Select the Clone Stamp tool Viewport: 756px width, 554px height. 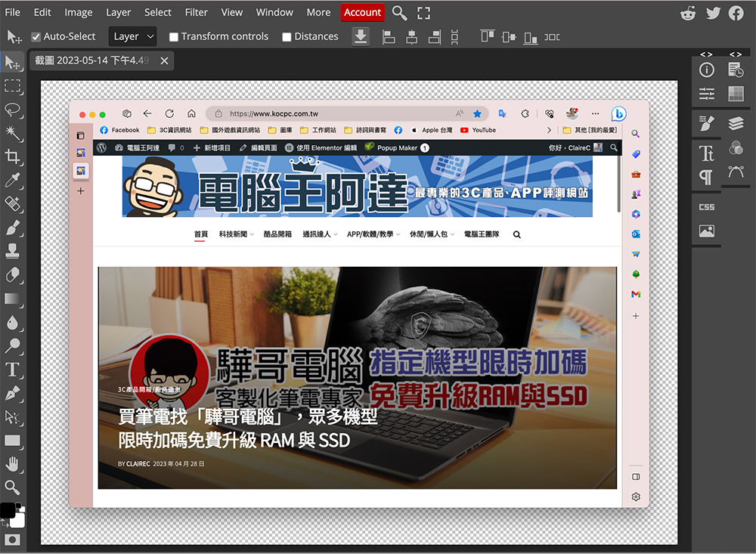coord(13,251)
